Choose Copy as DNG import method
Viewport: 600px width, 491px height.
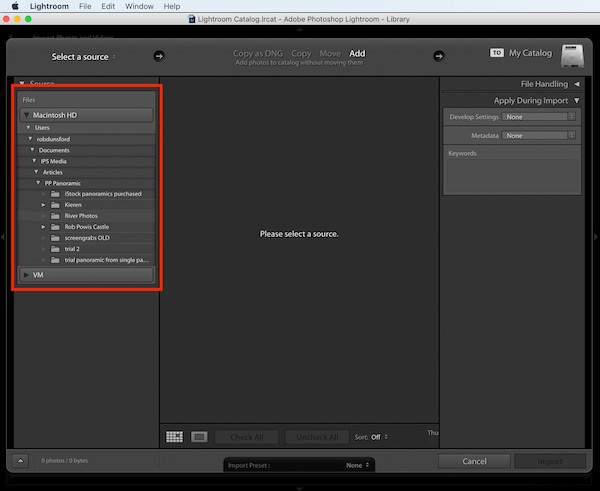coord(257,53)
